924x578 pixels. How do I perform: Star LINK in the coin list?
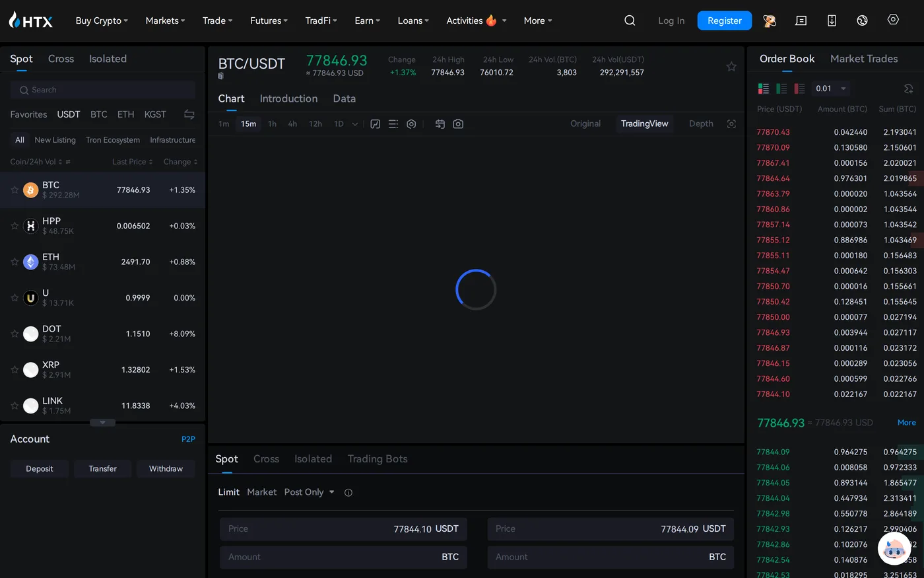point(15,406)
